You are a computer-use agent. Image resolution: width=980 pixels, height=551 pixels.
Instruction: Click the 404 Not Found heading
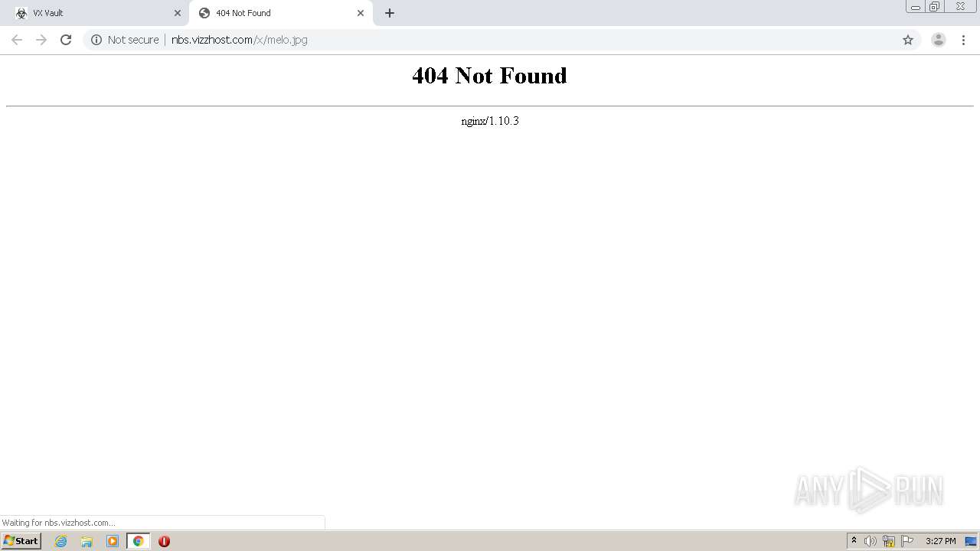click(489, 75)
